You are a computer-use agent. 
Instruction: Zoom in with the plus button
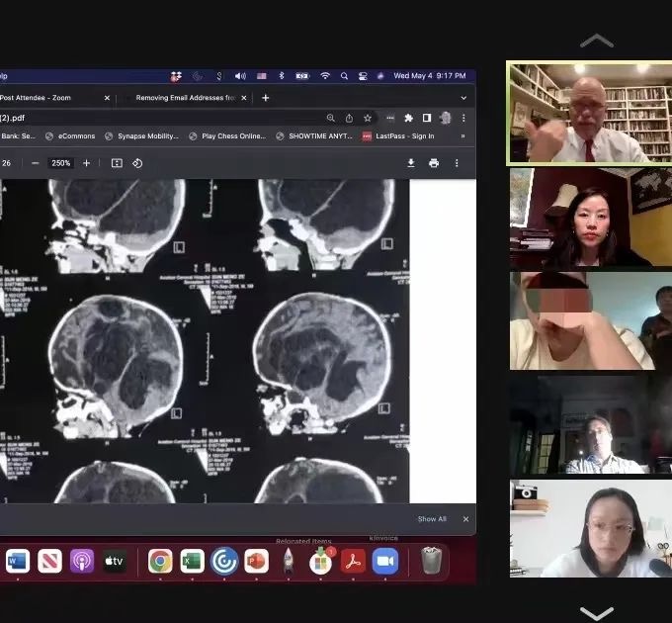[86, 163]
